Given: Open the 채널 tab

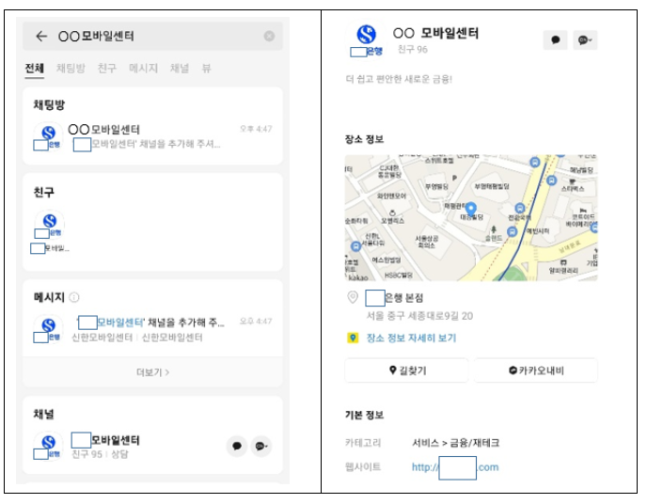Looking at the screenshot, I should pos(179,69).
